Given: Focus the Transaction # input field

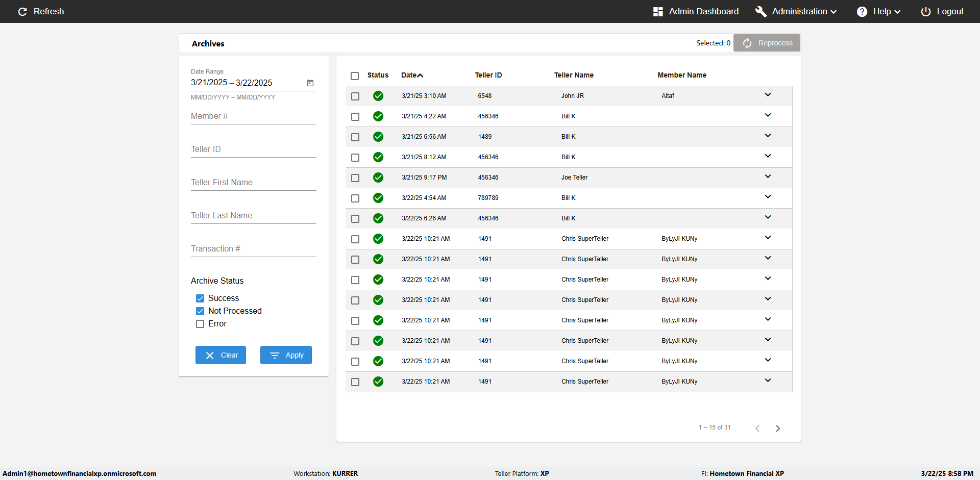Looking at the screenshot, I should click(x=253, y=249).
